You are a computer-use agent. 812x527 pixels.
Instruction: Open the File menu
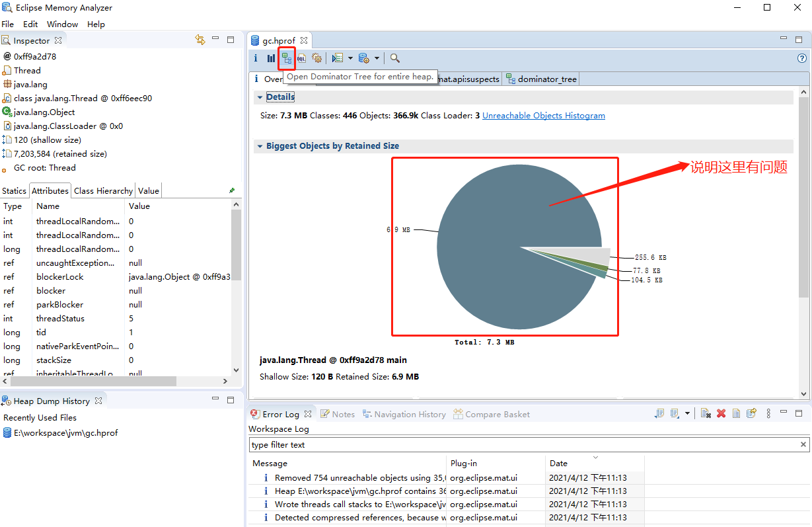point(8,24)
